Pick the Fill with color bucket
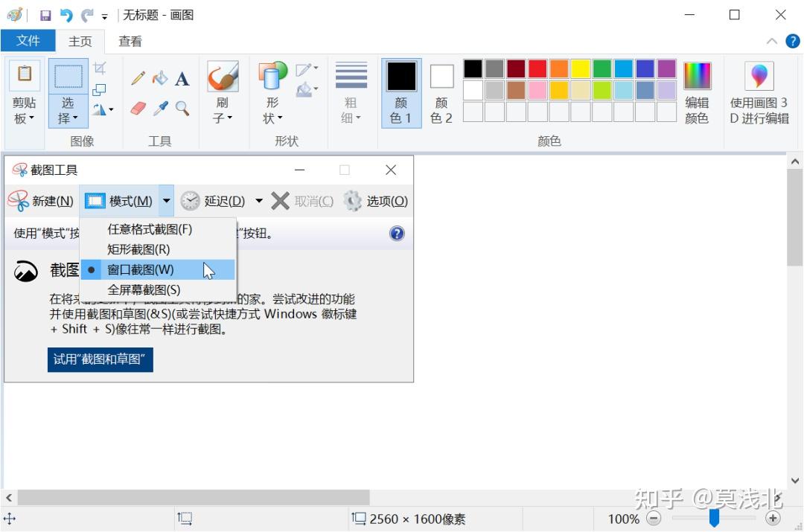The image size is (804, 532). tap(159, 79)
